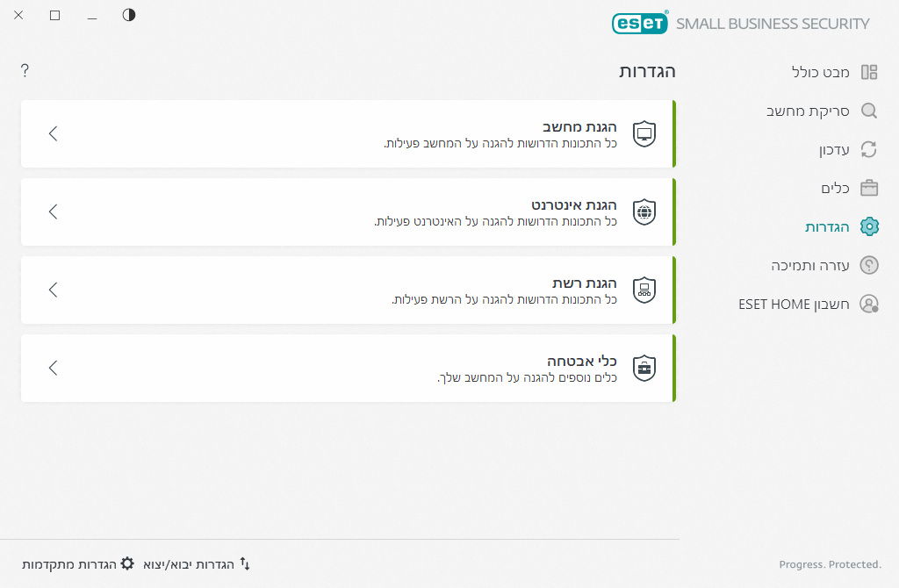899x588 pixels.
Task: Expand the כלי אבטחה section arrow
Action: click(54, 368)
